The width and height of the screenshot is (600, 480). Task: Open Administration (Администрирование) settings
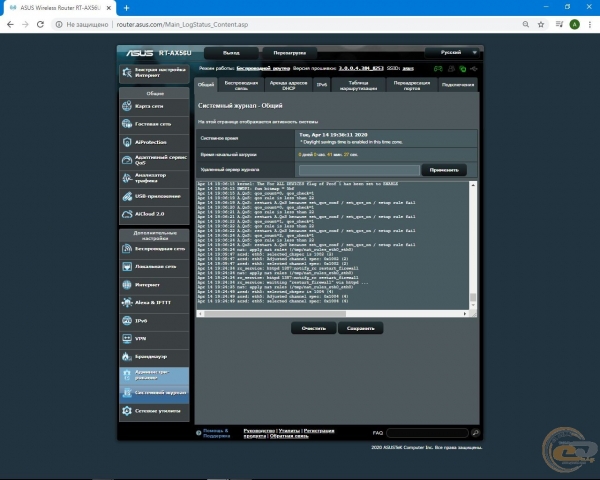click(154, 375)
